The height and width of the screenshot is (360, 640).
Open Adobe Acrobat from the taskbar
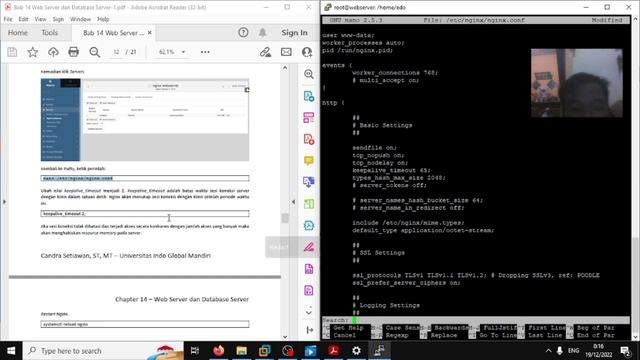tap(333, 351)
